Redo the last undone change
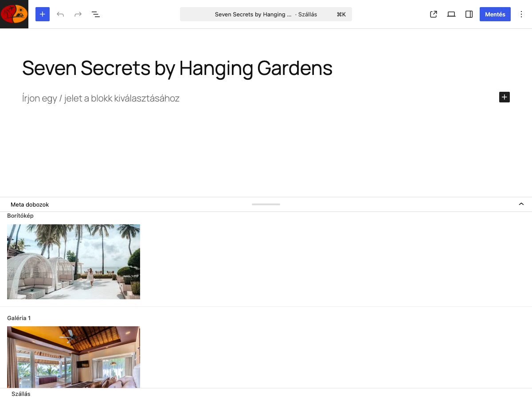This screenshot has width=532, height=399. 78,14
